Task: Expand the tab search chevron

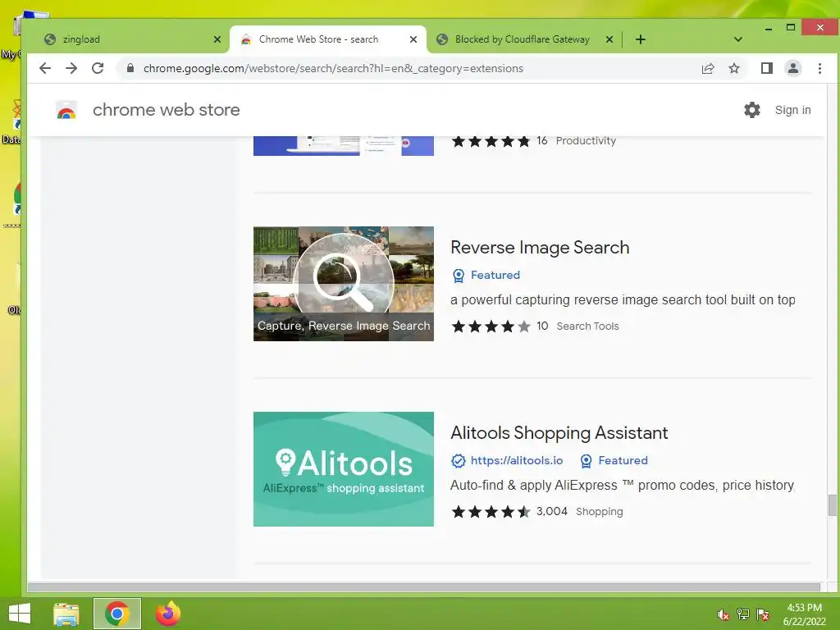Action: click(x=737, y=39)
